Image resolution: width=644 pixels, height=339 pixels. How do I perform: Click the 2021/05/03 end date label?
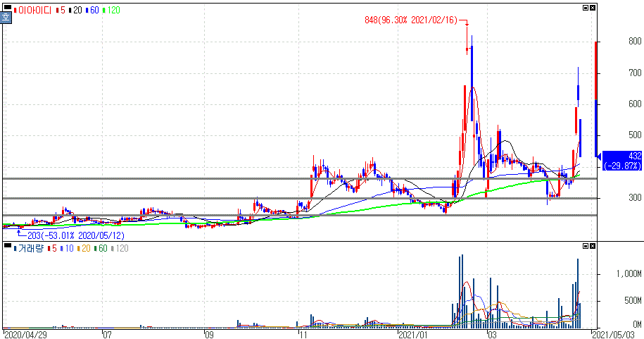click(x=613, y=335)
